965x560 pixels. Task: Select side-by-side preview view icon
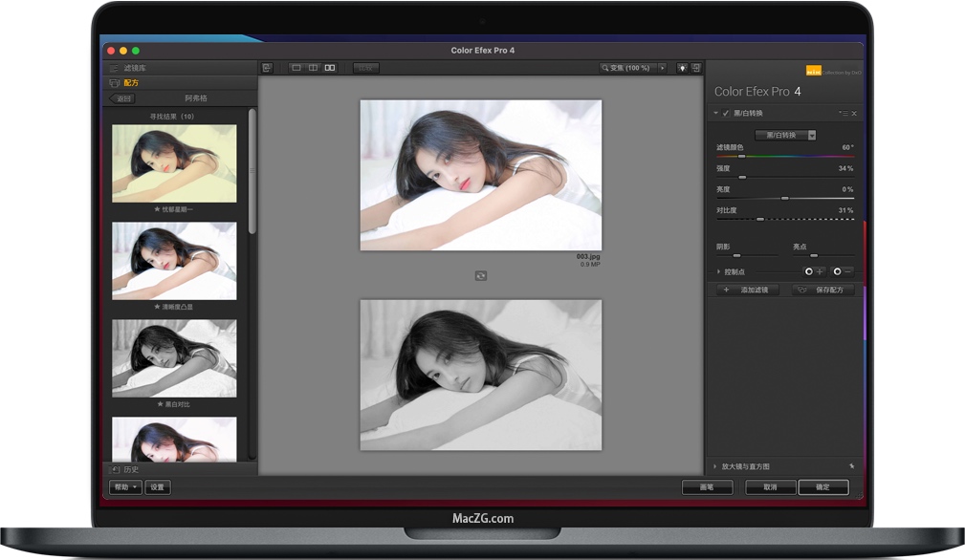tap(330, 68)
